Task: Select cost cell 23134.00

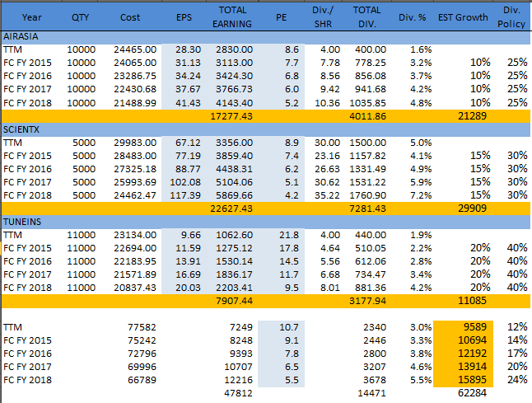Action: (x=135, y=235)
